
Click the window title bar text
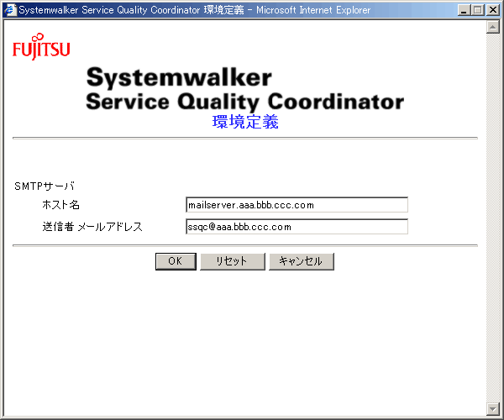(210, 9)
